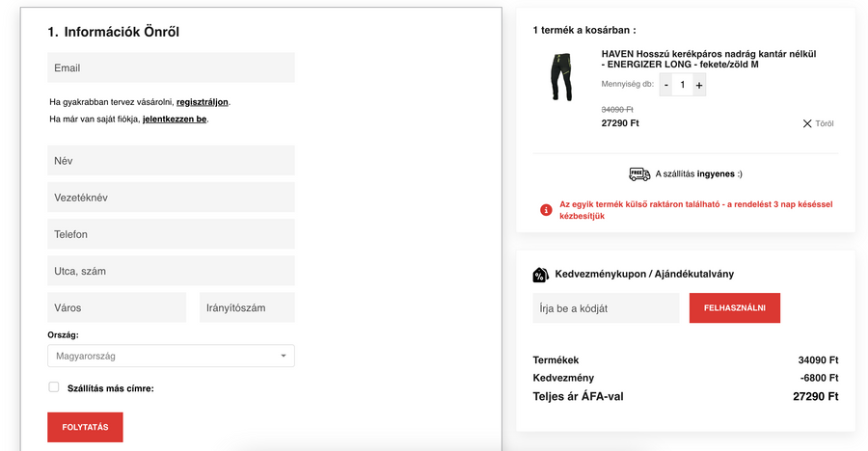Click the red warning info icon
The height and width of the screenshot is (451, 868).
546,210
